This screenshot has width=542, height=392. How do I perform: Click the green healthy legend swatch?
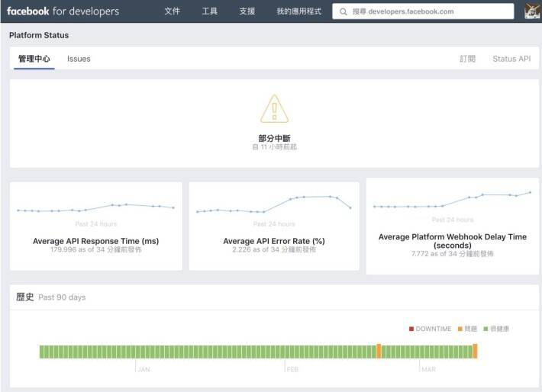(486, 329)
